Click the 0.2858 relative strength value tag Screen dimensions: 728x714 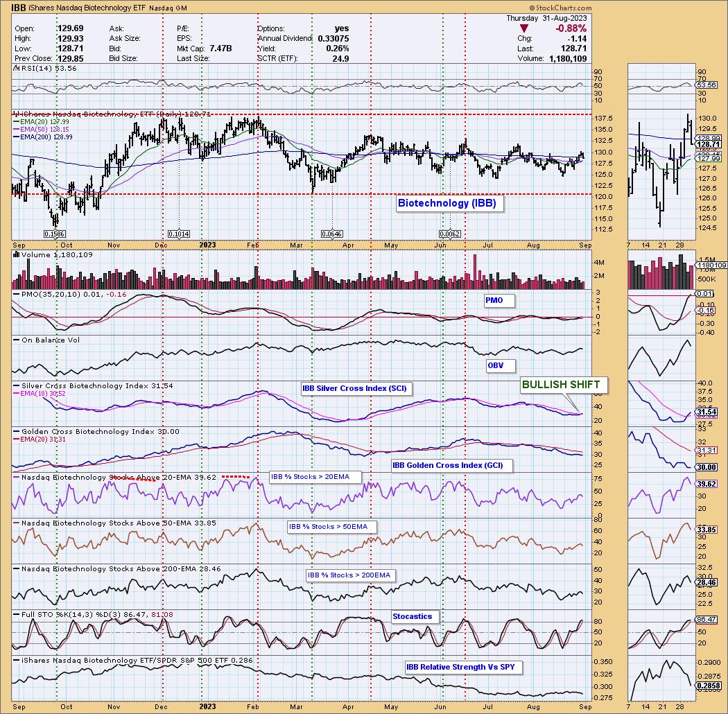[x=709, y=686]
